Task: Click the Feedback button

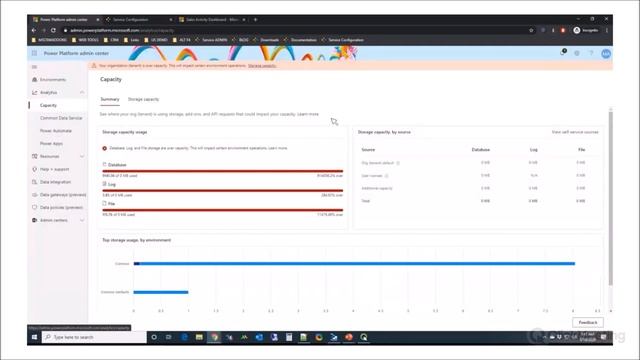Action: coord(588,322)
